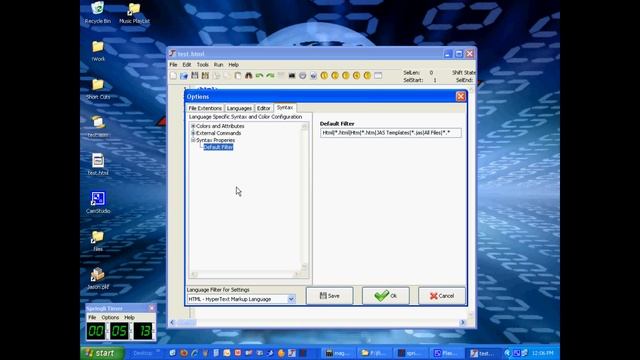Switch to the Editor tab
Screen dimensions: 640x360
(x=264, y=108)
